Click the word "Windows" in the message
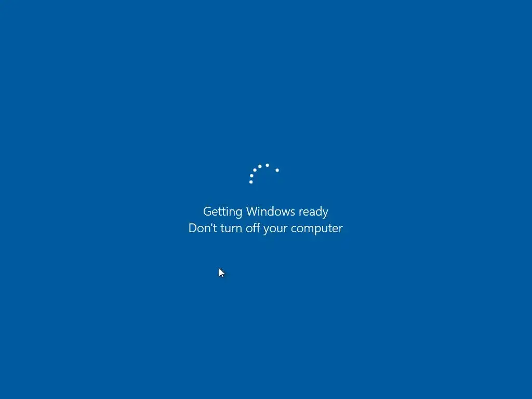 (x=270, y=211)
